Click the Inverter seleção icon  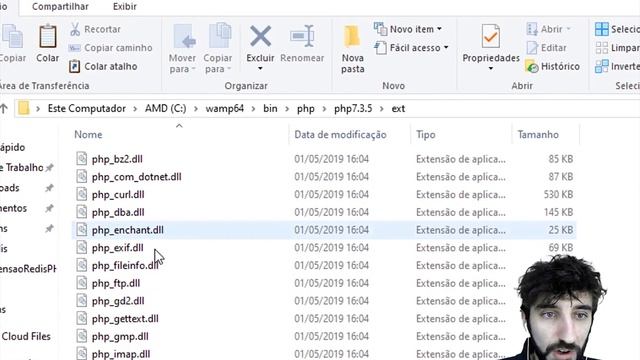click(x=602, y=66)
